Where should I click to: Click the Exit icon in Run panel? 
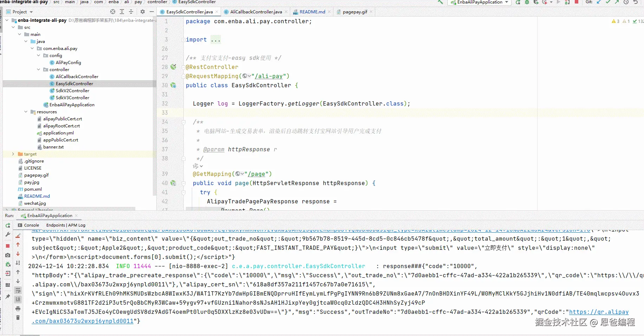pyautogui.click(x=8, y=273)
